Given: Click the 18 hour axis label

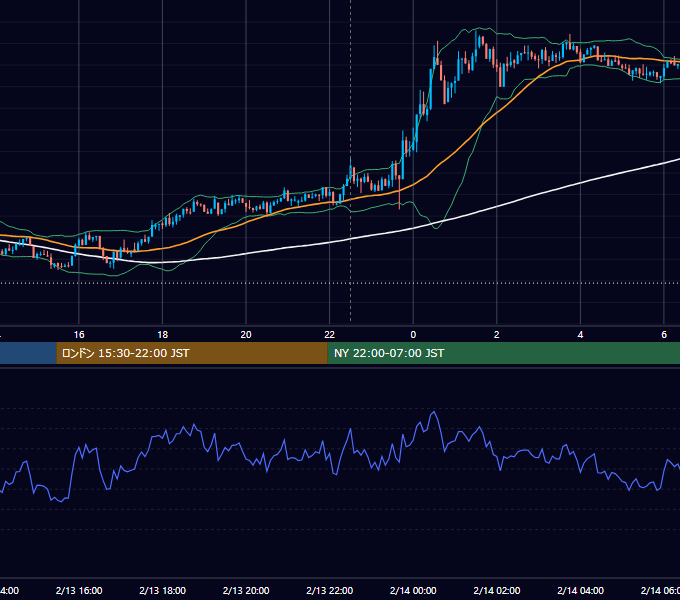Looking at the screenshot, I should tap(163, 335).
